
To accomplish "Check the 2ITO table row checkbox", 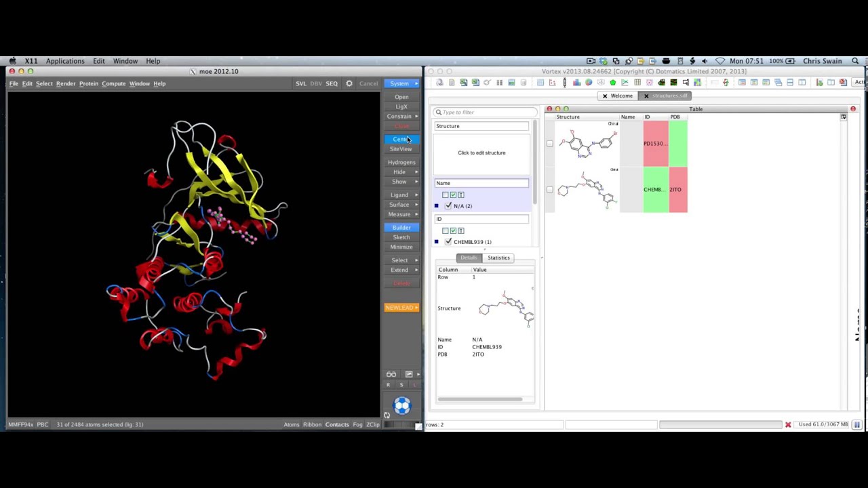I will pos(550,190).
